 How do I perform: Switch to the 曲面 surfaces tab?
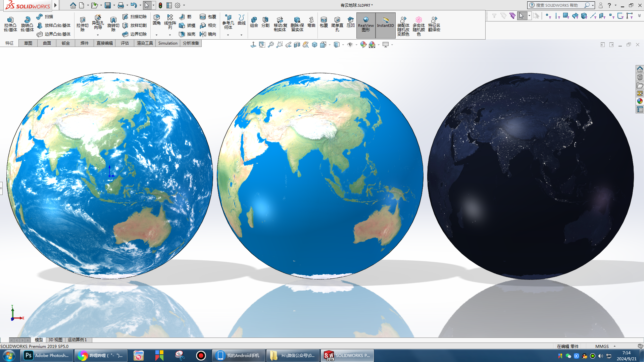[47, 43]
